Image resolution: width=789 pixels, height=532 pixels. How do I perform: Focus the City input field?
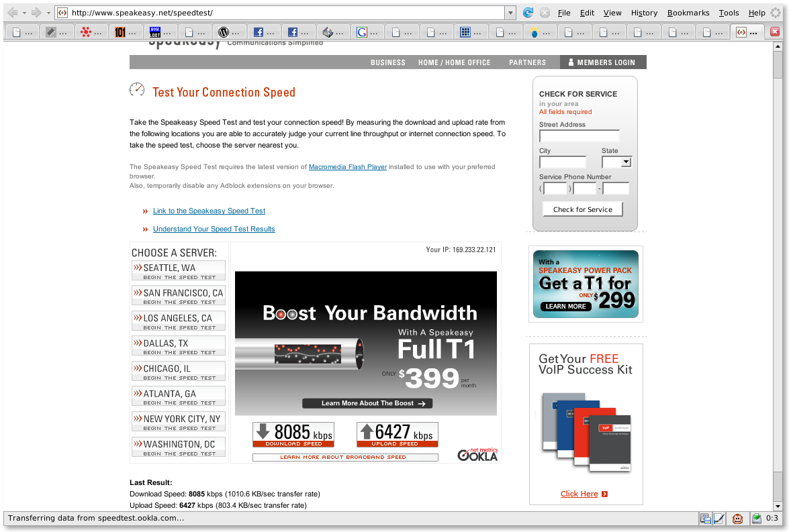[563, 162]
